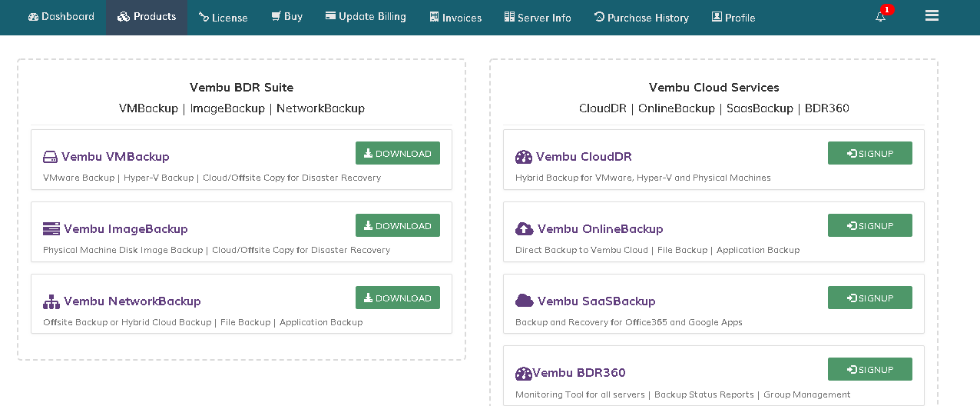The height and width of the screenshot is (406, 980).
Task: Navigate to Update Billing
Action: coord(366,17)
